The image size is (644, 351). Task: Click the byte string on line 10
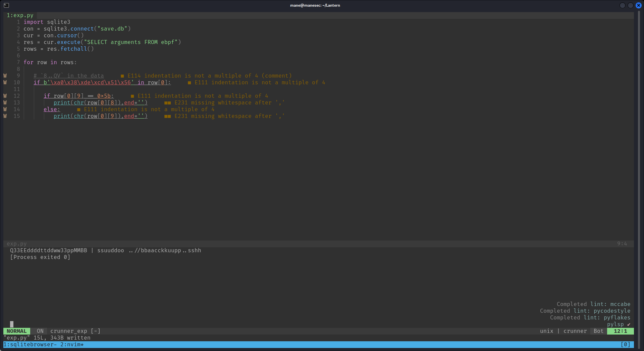pos(89,83)
